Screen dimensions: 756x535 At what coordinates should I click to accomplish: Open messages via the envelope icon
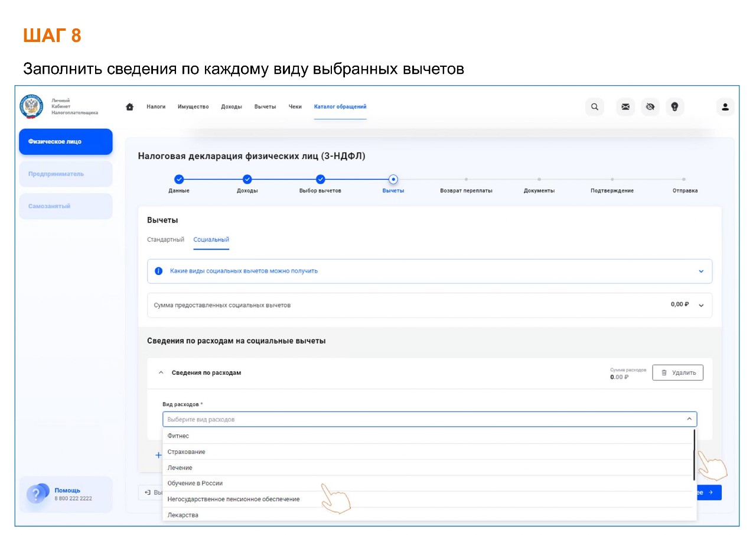click(x=625, y=107)
